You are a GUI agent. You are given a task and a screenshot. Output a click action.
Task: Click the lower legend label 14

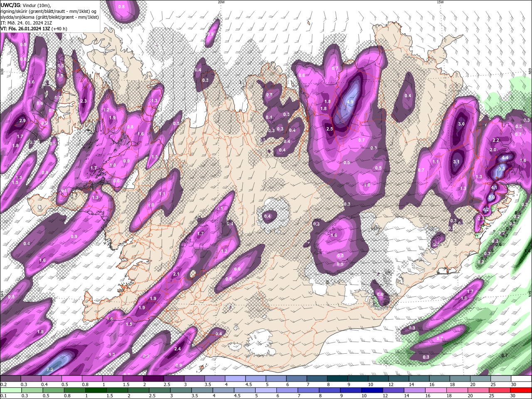(407, 396)
